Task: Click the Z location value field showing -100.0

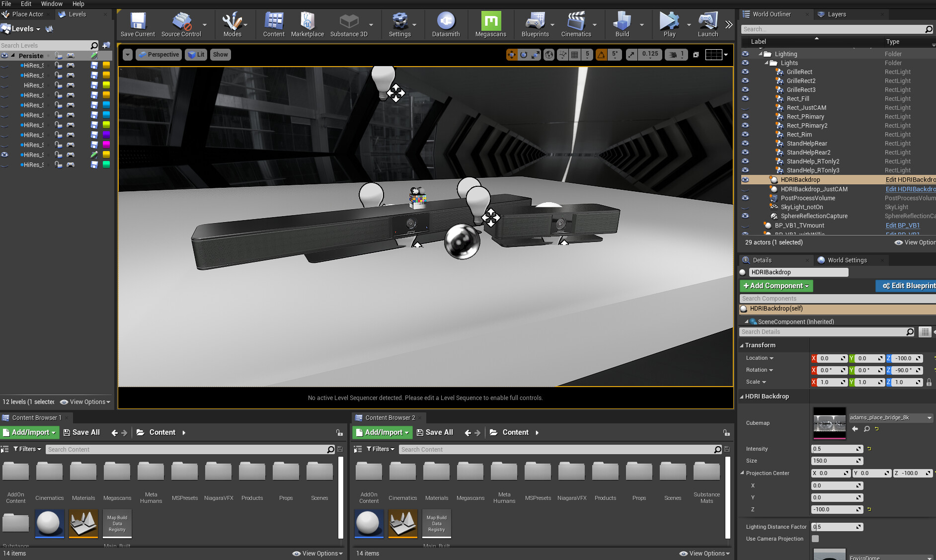Action: point(904,358)
